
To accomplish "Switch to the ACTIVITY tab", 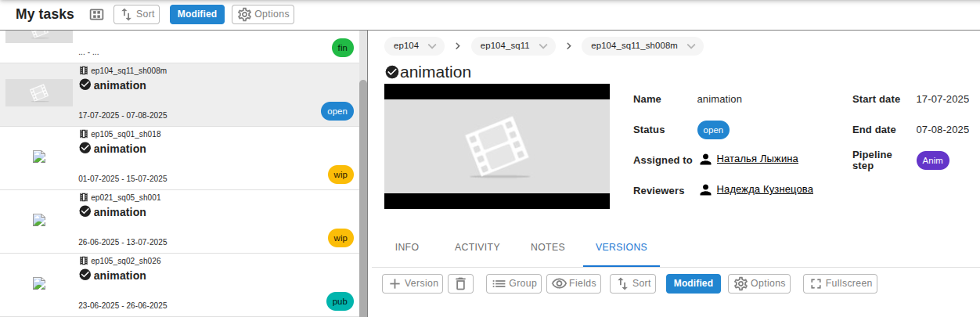I will tap(477, 247).
